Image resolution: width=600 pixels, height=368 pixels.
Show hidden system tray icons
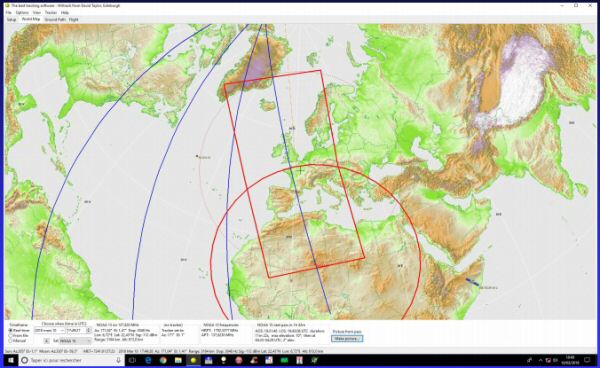pyautogui.click(x=540, y=360)
